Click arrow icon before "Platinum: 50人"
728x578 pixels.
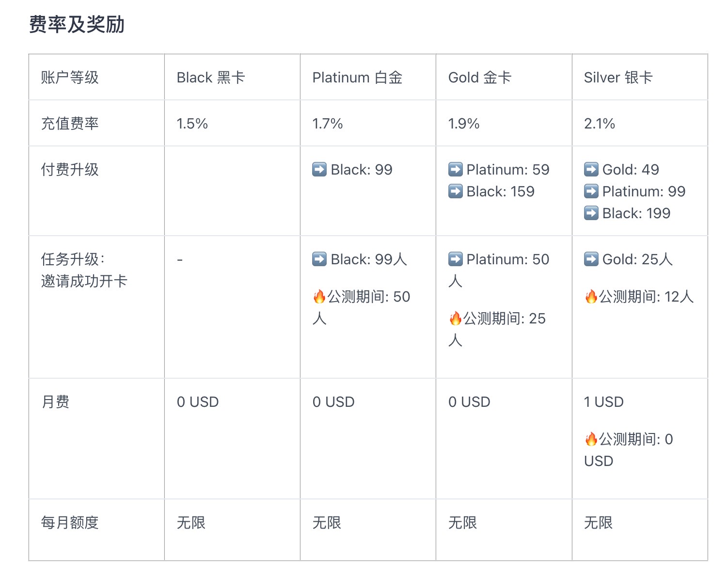[x=456, y=259]
